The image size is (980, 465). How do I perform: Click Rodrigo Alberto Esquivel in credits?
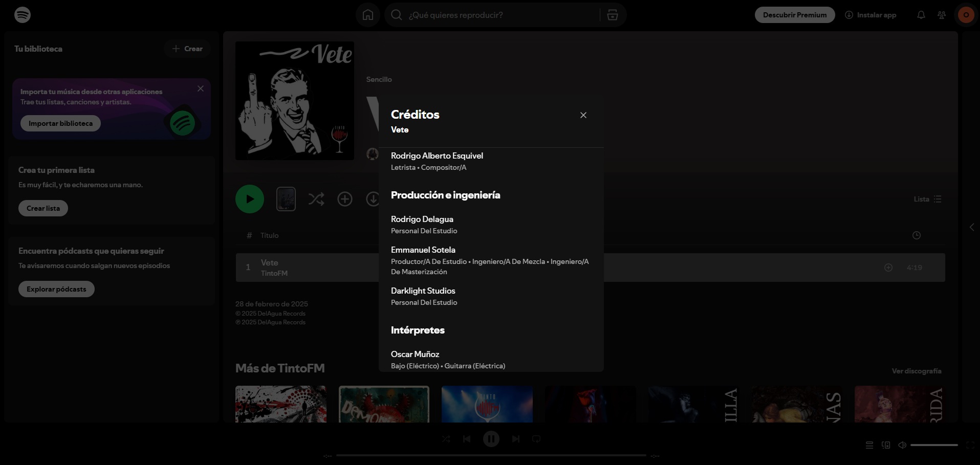click(437, 156)
